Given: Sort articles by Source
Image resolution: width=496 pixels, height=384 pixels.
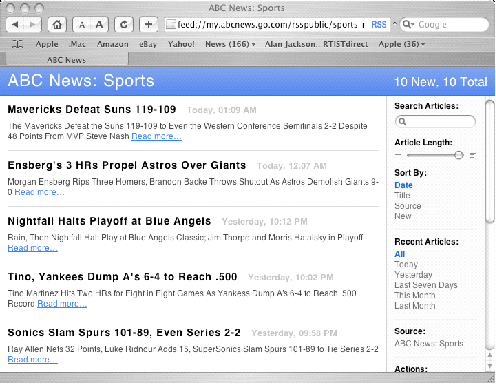Looking at the screenshot, I should [x=408, y=206].
